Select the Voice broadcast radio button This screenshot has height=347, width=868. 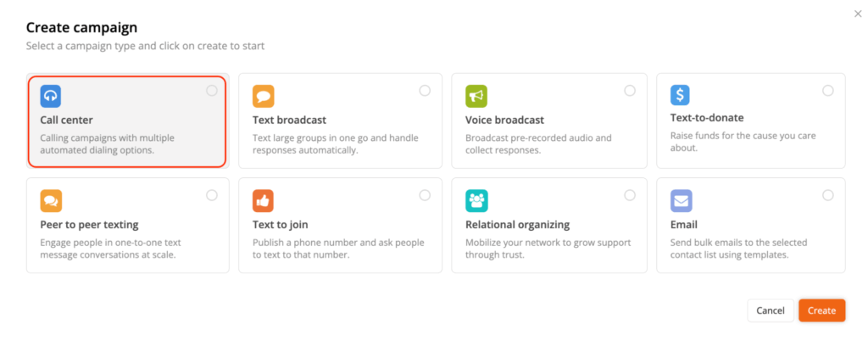tap(630, 91)
